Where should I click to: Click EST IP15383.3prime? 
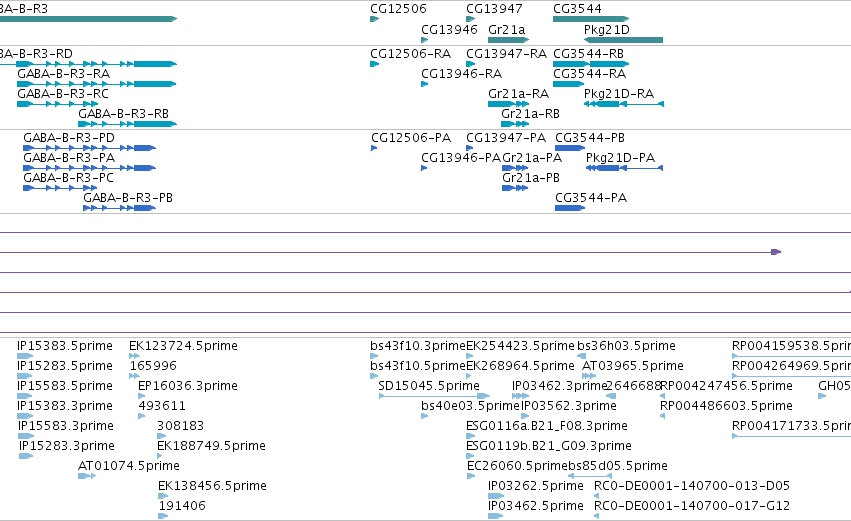point(65,406)
